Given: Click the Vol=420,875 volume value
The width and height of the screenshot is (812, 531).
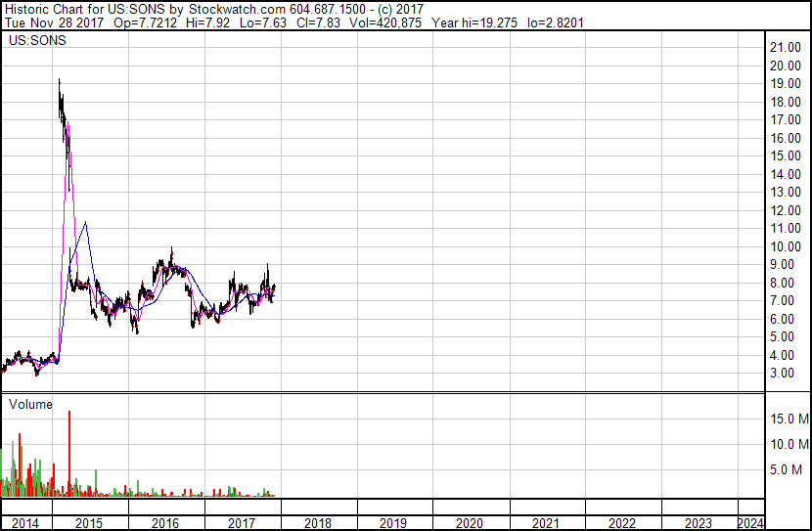Looking at the screenshot, I should (385, 22).
